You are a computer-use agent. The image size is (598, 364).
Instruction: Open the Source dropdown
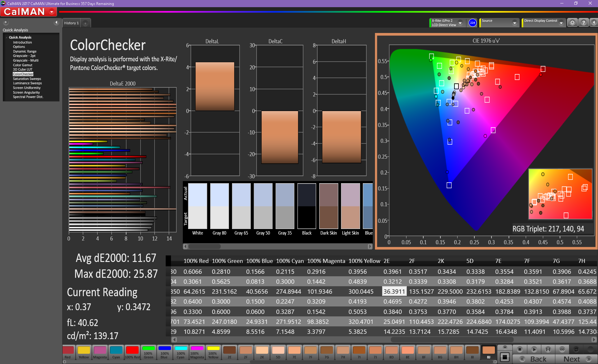(x=515, y=23)
